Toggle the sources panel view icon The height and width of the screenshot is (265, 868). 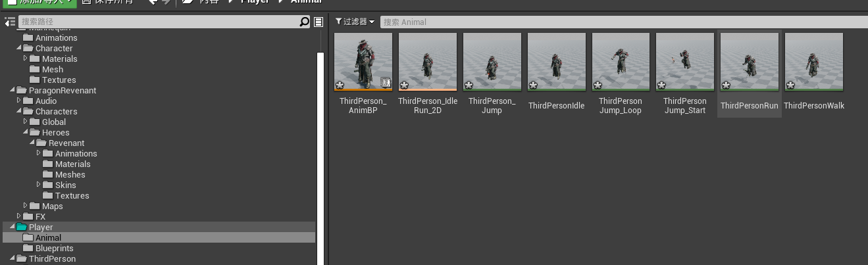tap(9, 22)
